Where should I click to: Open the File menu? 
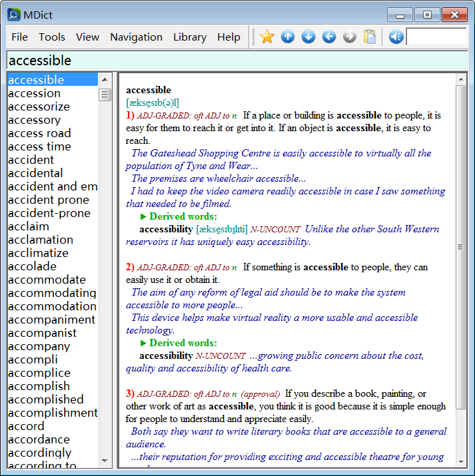point(19,37)
